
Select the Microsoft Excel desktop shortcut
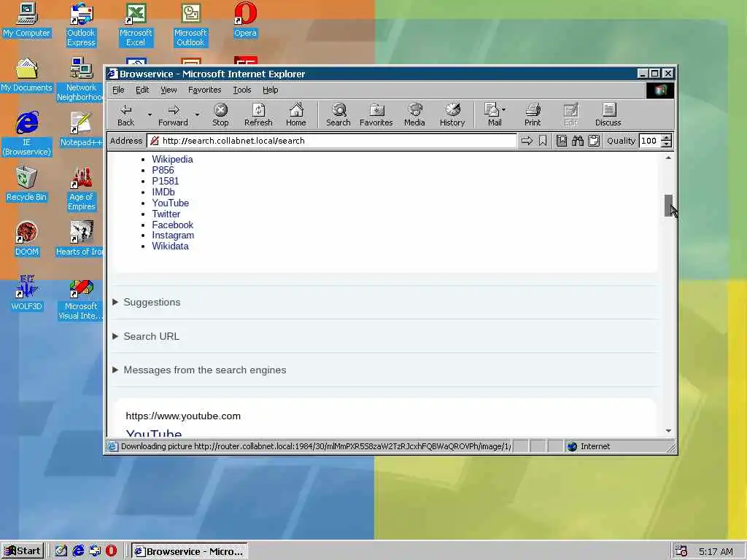click(136, 25)
